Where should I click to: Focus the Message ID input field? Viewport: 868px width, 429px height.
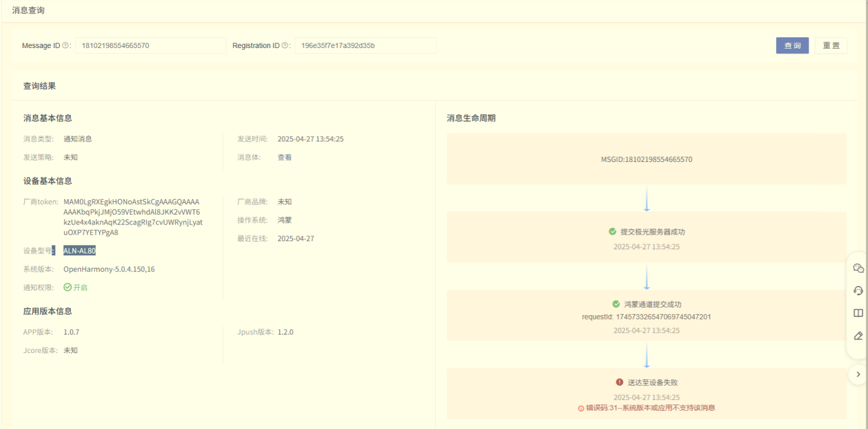point(151,46)
